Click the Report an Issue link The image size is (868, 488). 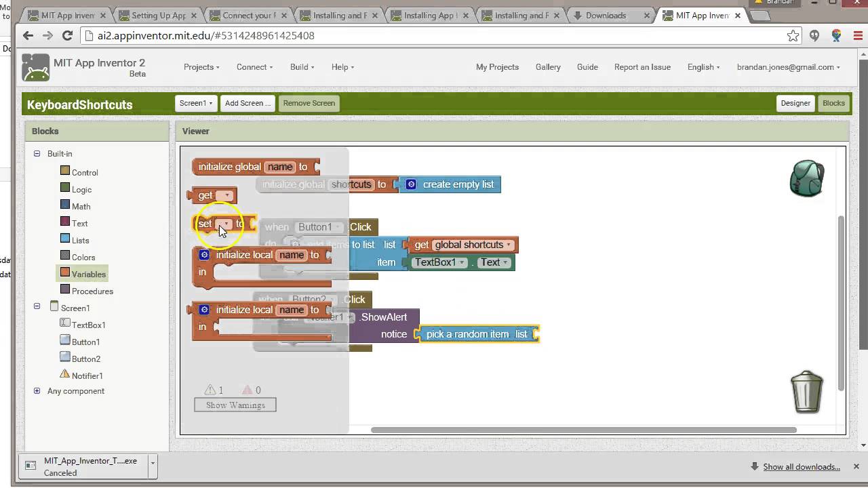coord(642,67)
